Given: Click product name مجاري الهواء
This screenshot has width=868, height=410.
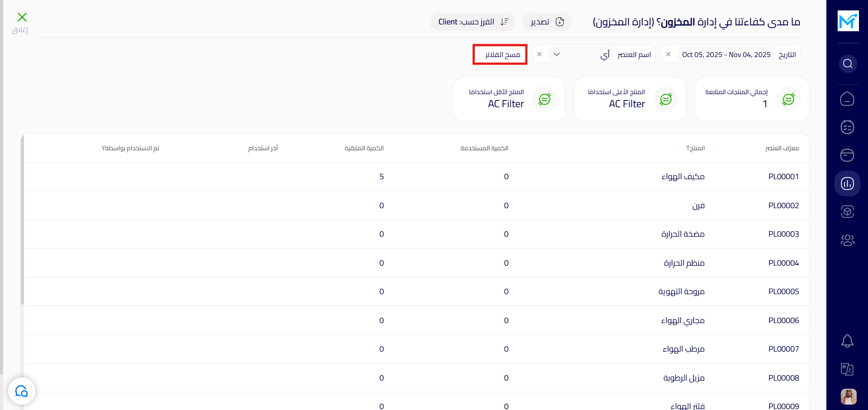Looking at the screenshot, I should click(x=683, y=320).
